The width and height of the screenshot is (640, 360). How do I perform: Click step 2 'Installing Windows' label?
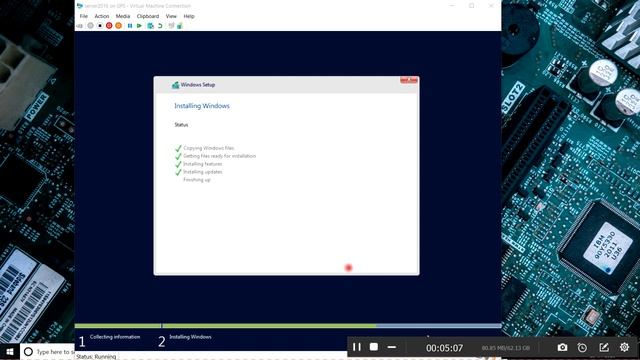[x=190, y=337]
